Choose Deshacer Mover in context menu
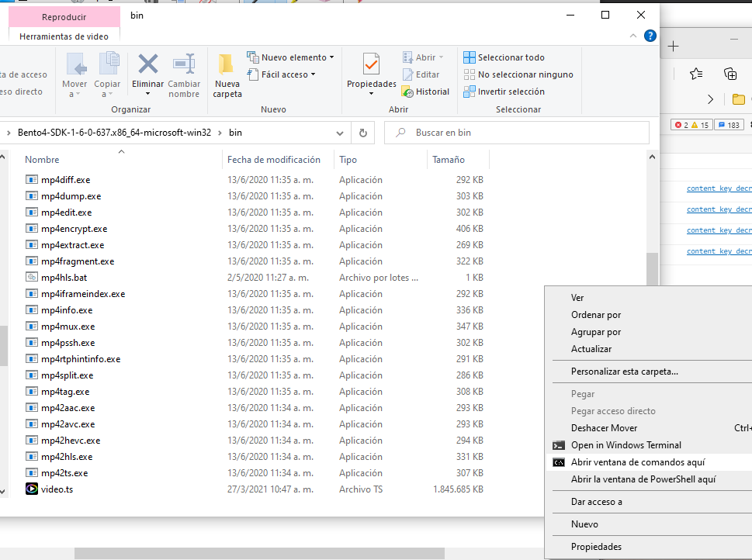The width and height of the screenshot is (752, 560). pos(604,428)
